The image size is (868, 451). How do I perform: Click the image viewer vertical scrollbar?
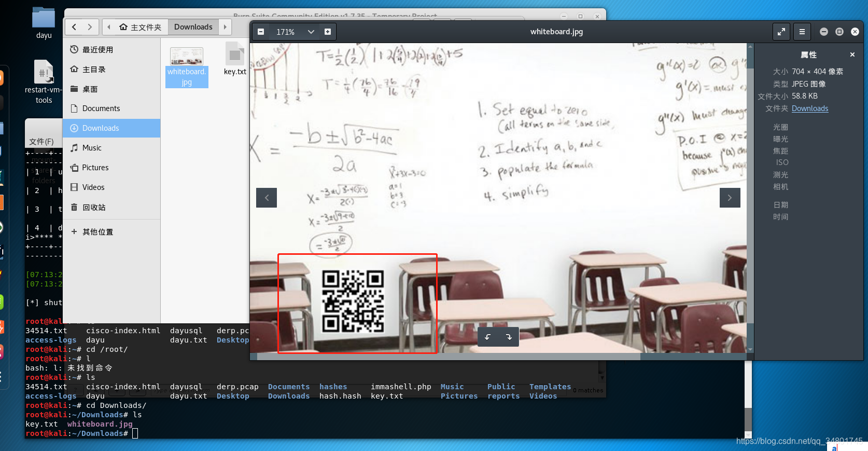point(750,197)
